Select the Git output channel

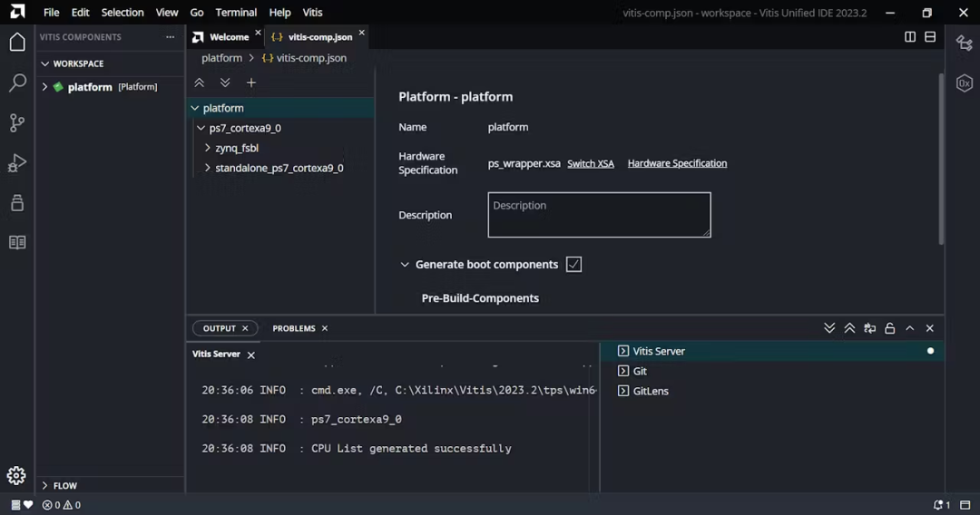[x=772, y=371]
